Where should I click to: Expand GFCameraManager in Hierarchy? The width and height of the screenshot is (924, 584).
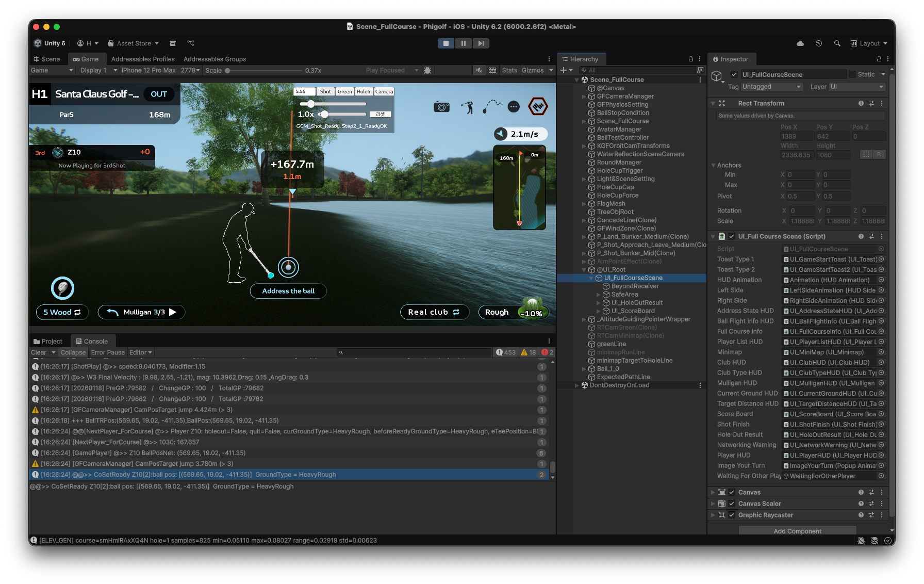[x=584, y=96]
